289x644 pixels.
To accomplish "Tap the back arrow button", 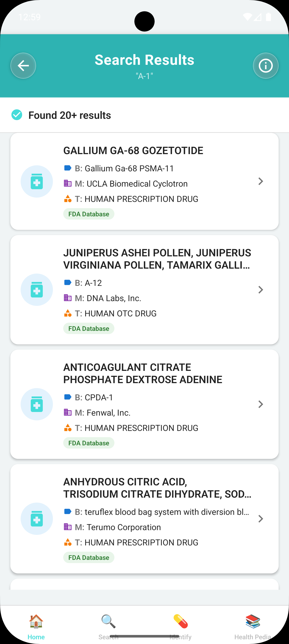I will (23, 66).
